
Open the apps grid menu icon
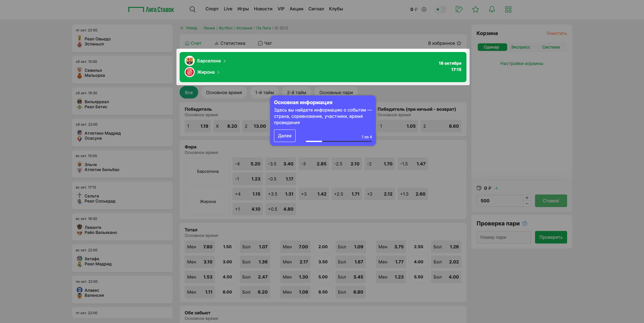[x=508, y=9]
